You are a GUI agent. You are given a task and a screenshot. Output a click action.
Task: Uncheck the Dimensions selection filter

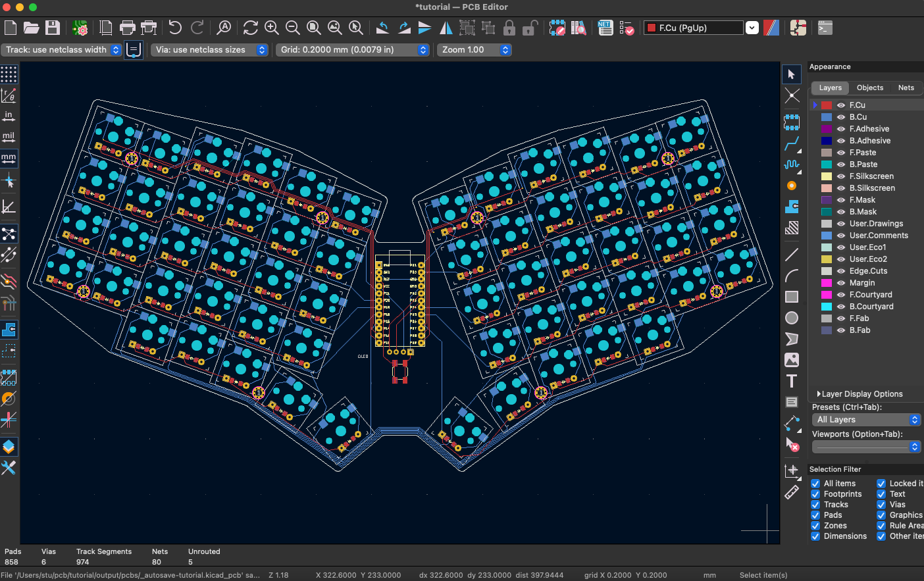pyautogui.click(x=815, y=536)
